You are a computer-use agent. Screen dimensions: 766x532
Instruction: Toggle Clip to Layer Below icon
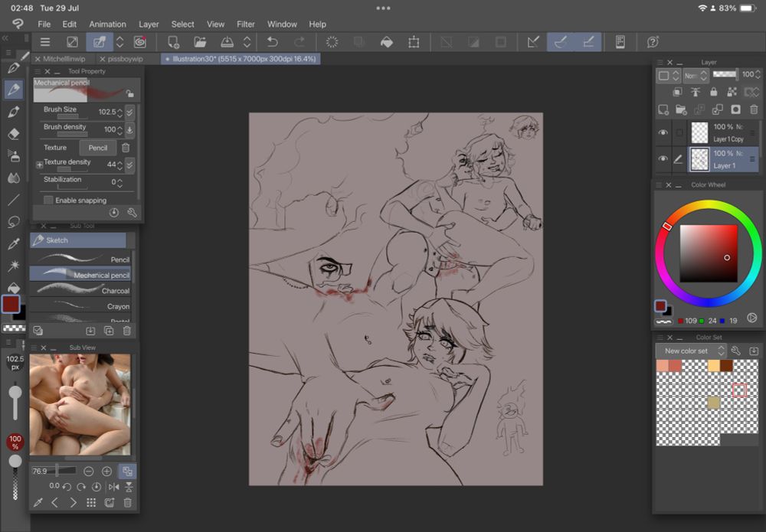click(x=678, y=92)
